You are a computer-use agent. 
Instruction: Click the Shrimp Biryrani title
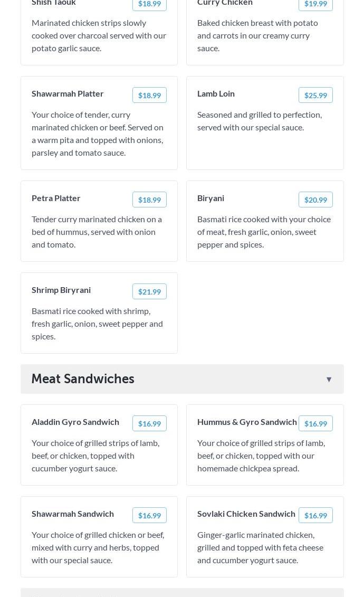[x=61, y=290]
